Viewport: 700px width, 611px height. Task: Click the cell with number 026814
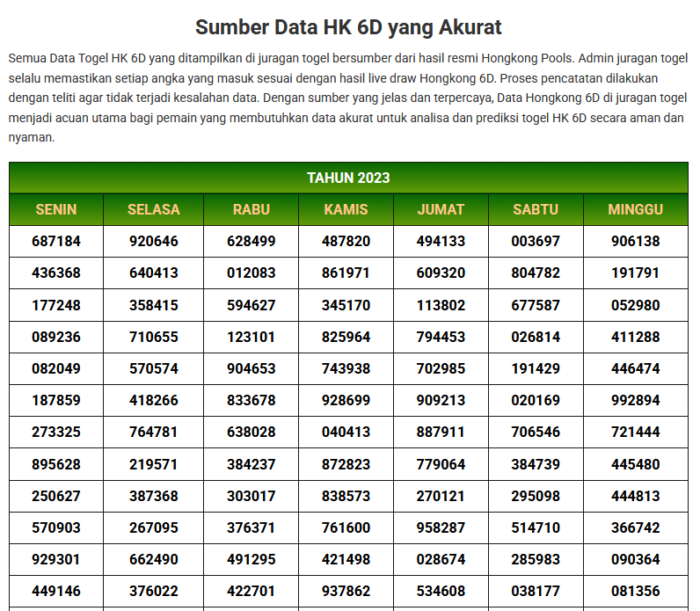[536, 337]
